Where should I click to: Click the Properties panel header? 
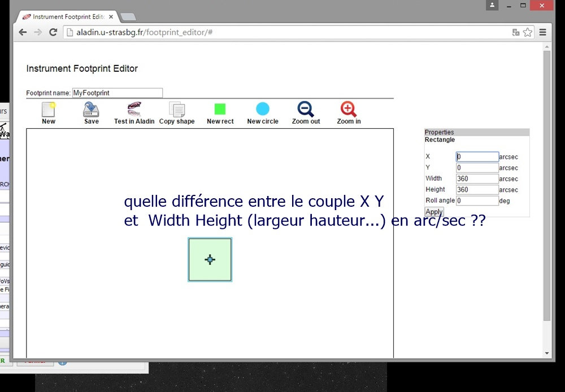(477, 132)
